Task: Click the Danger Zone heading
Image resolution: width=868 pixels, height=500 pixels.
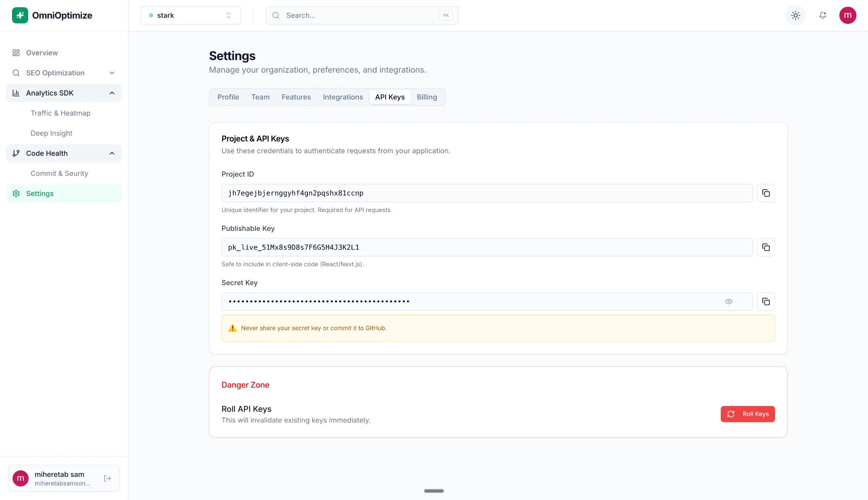Action: coord(245,385)
